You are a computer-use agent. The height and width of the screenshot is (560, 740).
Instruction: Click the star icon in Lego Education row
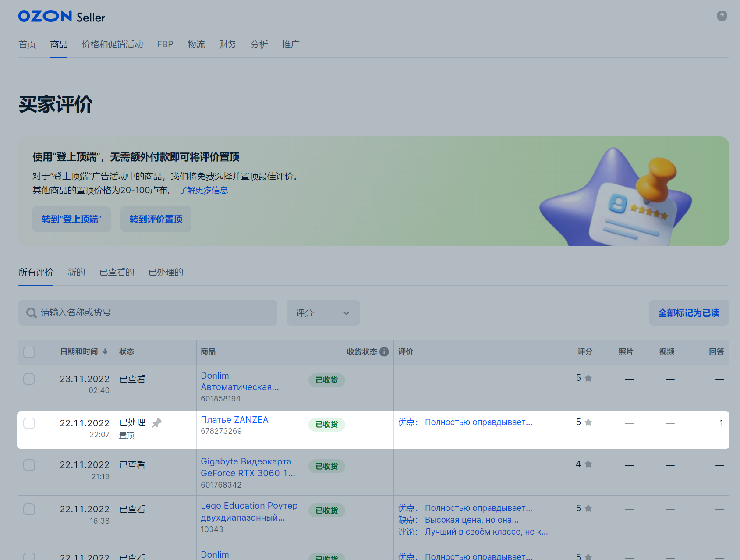coord(588,508)
